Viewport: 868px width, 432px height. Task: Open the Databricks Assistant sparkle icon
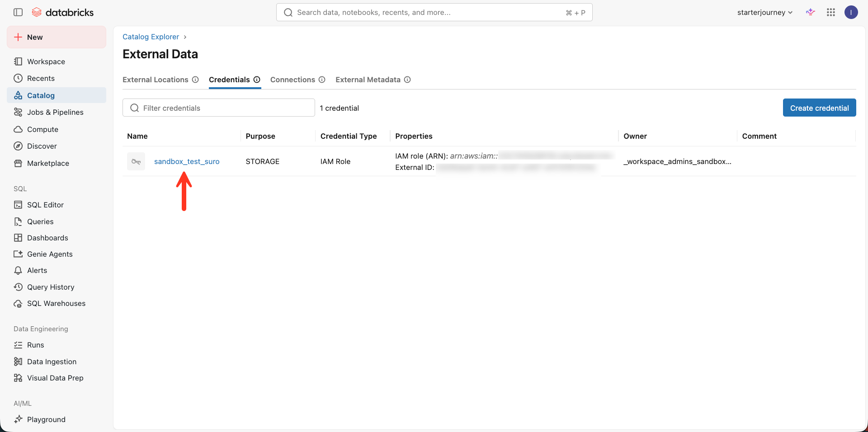pyautogui.click(x=811, y=12)
